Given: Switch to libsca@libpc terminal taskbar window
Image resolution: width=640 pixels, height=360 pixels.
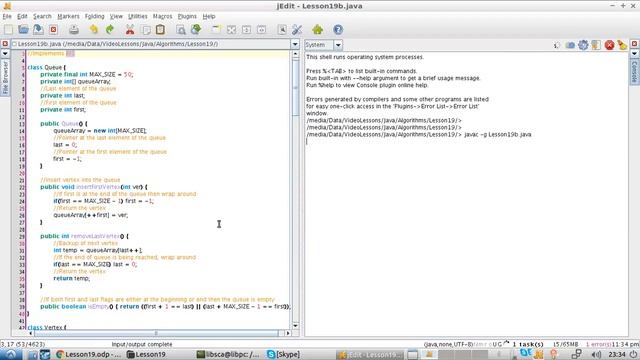Looking at the screenshot, I should pyautogui.click(x=228, y=354).
